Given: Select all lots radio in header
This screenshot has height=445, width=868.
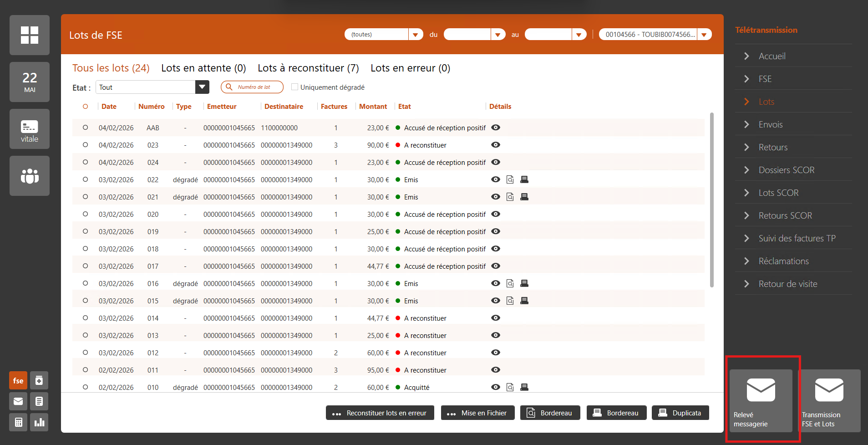Looking at the screenshot, I should [85, 107].
